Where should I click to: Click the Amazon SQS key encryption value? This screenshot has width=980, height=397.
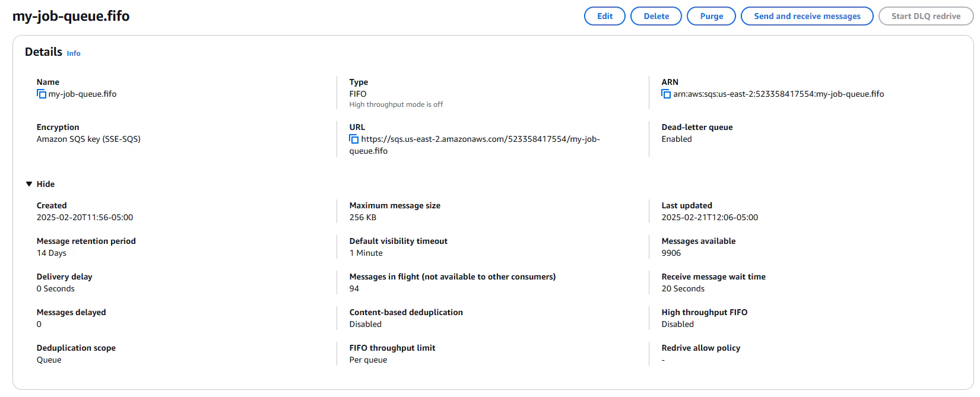[88, 139]
